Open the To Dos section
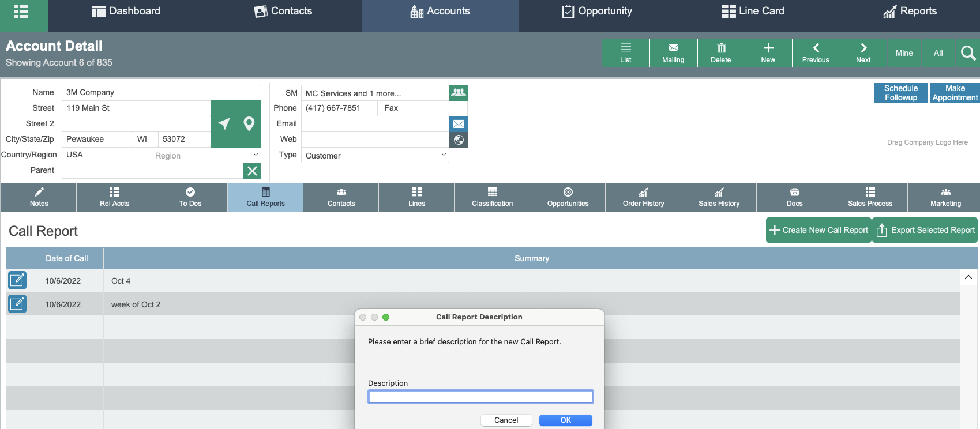Image resolution: width=980 pixels, height=429 pixels. 190,197
